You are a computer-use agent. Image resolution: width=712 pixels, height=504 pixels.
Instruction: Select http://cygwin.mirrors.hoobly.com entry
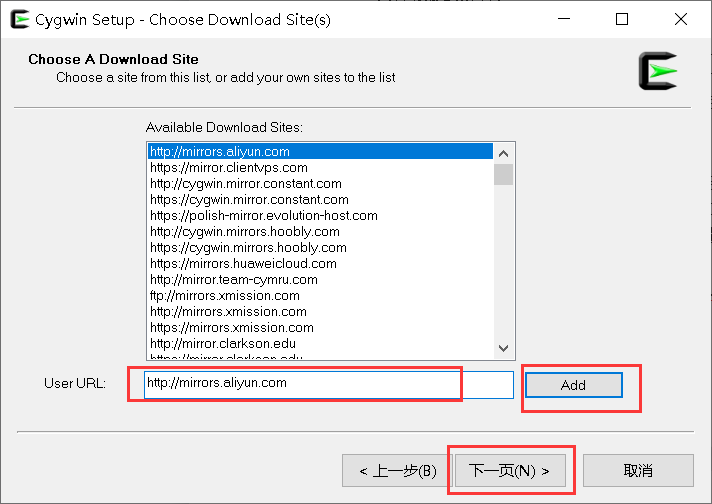click(x=321, y=232)
